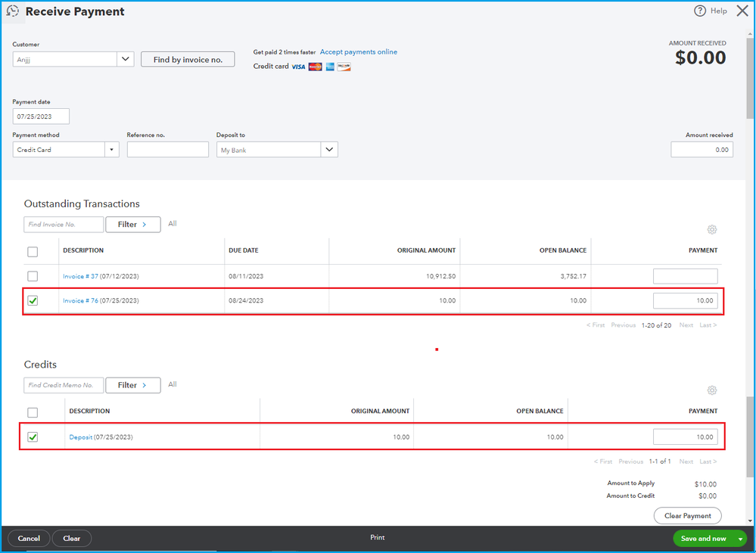756x553 pixels.
Task: Click the Mastercard logo
Action: coord(315,67)
